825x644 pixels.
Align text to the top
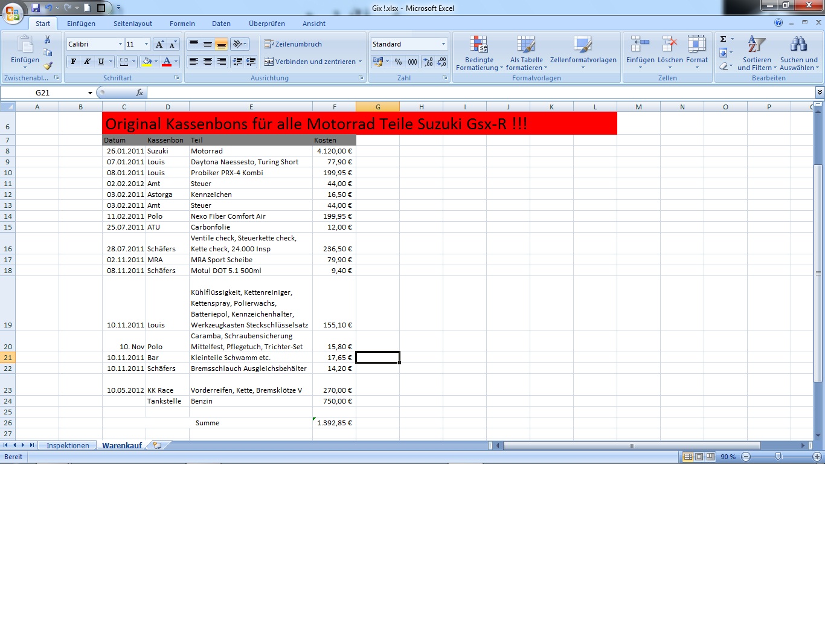coord(194,44)
